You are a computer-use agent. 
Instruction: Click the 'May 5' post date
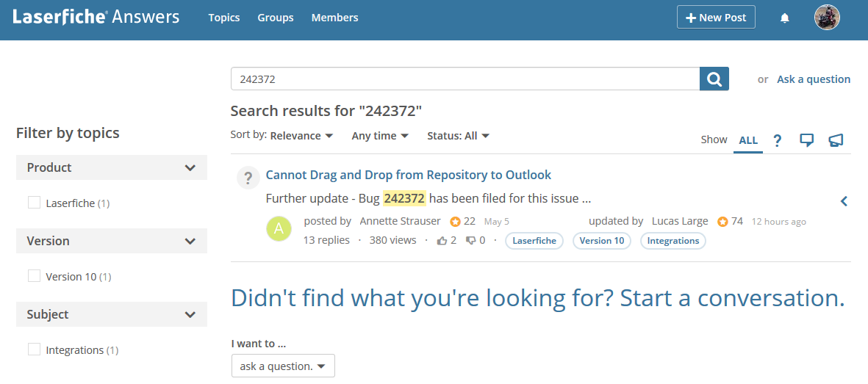click(497, 222)
